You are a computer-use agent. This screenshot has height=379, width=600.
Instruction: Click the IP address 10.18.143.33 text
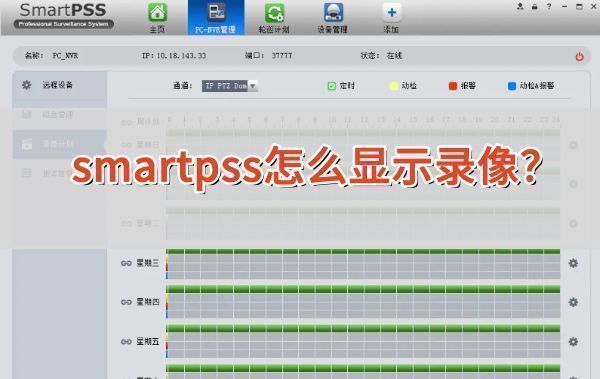[x=181, y=56]
